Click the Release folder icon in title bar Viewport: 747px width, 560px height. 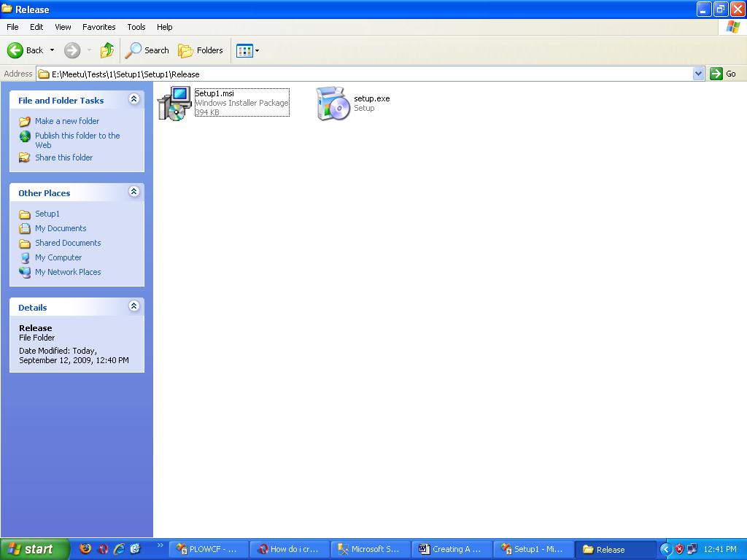pyautogui.click(x=7, y=9)
